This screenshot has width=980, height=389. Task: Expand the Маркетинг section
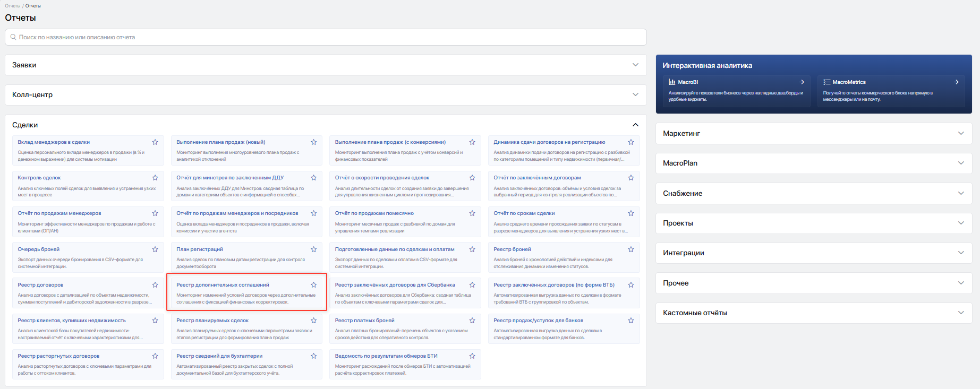[814, 133]
